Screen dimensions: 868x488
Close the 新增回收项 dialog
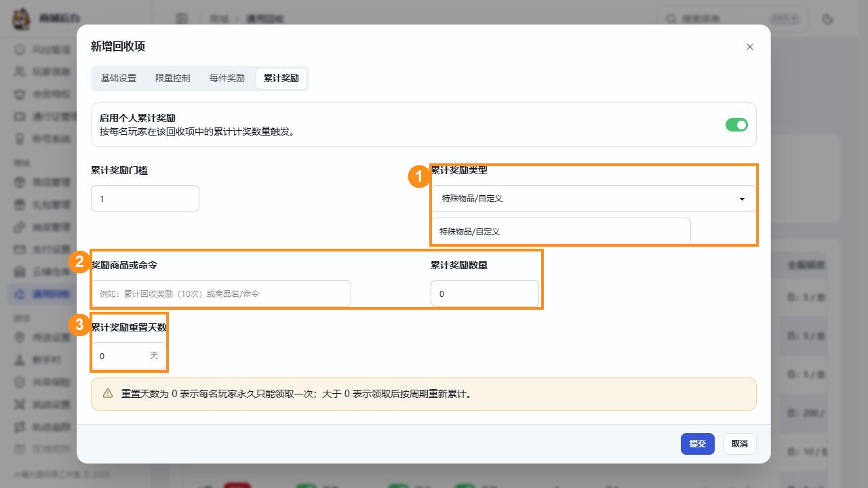pos(749,47)
